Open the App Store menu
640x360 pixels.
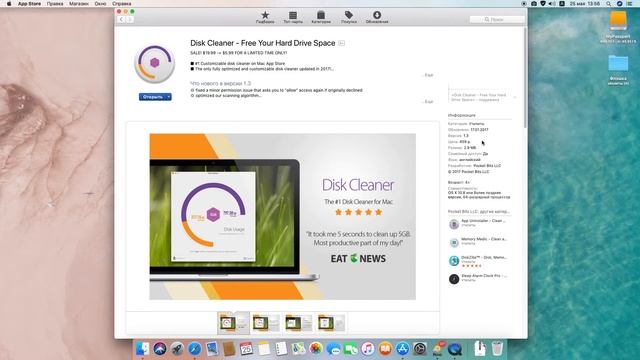[x=29, y=4]
